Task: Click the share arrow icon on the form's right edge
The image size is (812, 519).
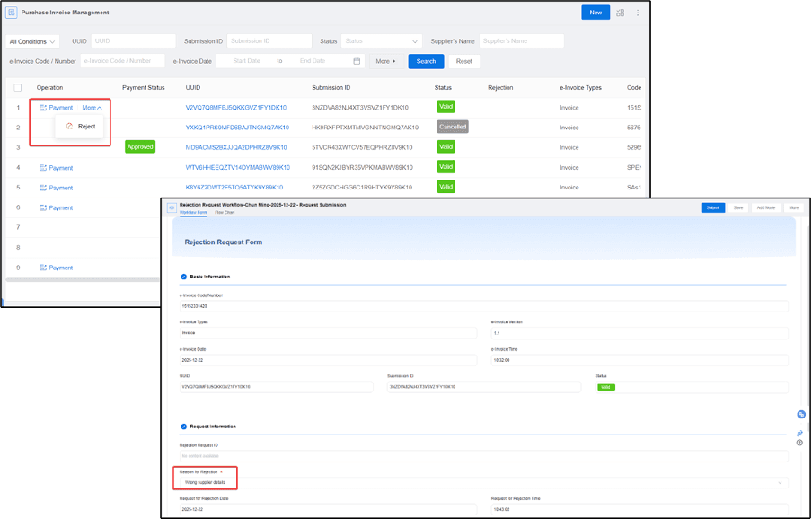Action: (x=799, y=433)
